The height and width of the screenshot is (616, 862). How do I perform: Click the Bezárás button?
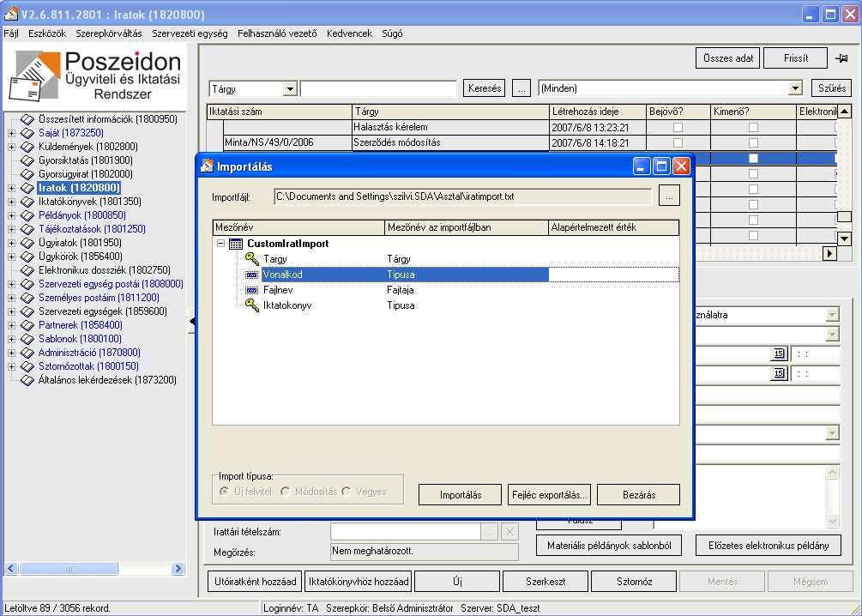pyautogui.click(x=639, y=494)
